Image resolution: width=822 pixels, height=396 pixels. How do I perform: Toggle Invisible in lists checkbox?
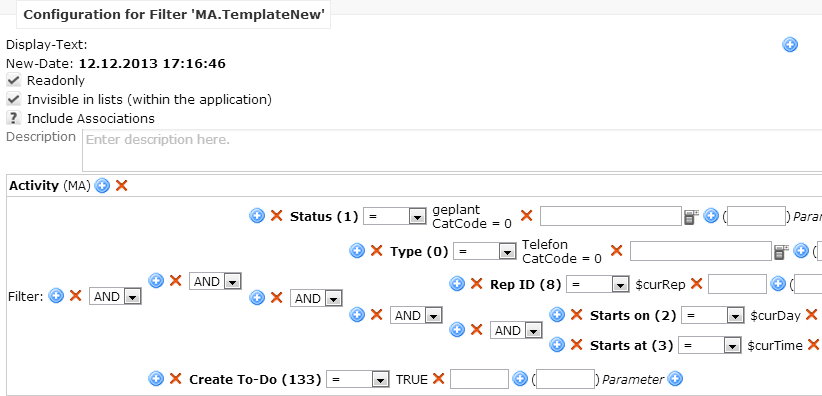[x=14, y=99]
